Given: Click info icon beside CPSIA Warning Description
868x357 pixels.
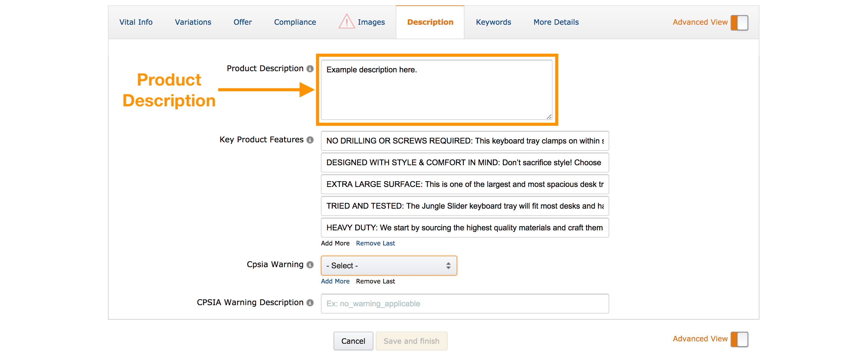Looking at the screenshot, I should pyautogui.click(x=310, y=303).
